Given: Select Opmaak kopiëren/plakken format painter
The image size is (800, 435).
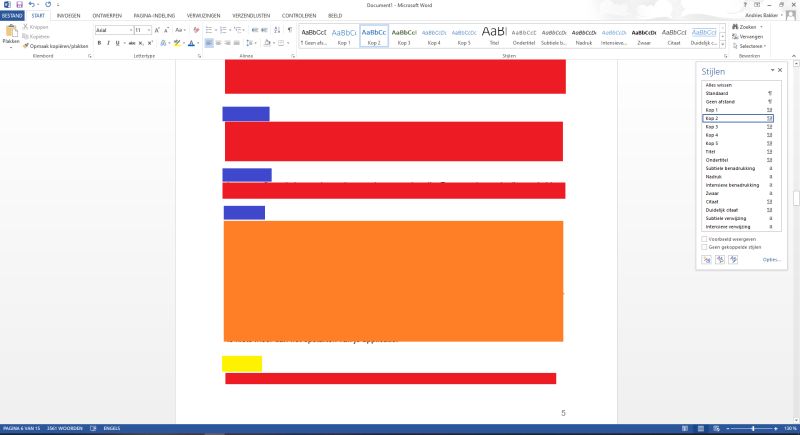Looking at the screenshot, I should 55,46.
